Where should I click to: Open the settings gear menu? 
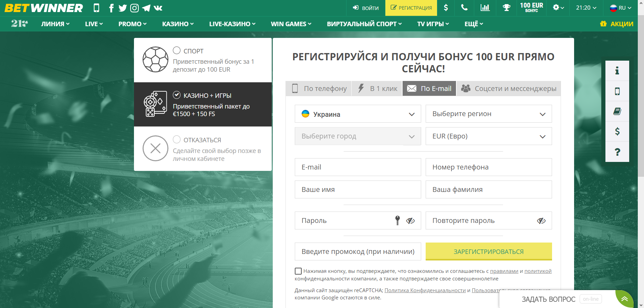[x=558, y=8]
